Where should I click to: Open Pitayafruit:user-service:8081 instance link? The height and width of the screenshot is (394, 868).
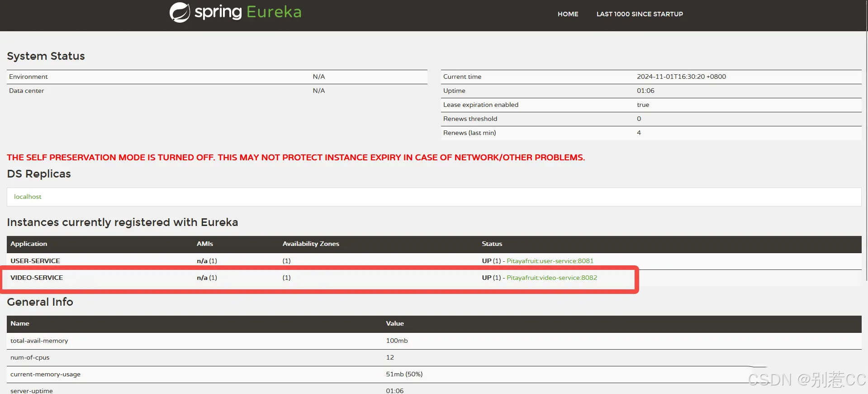tap(550, 261)
